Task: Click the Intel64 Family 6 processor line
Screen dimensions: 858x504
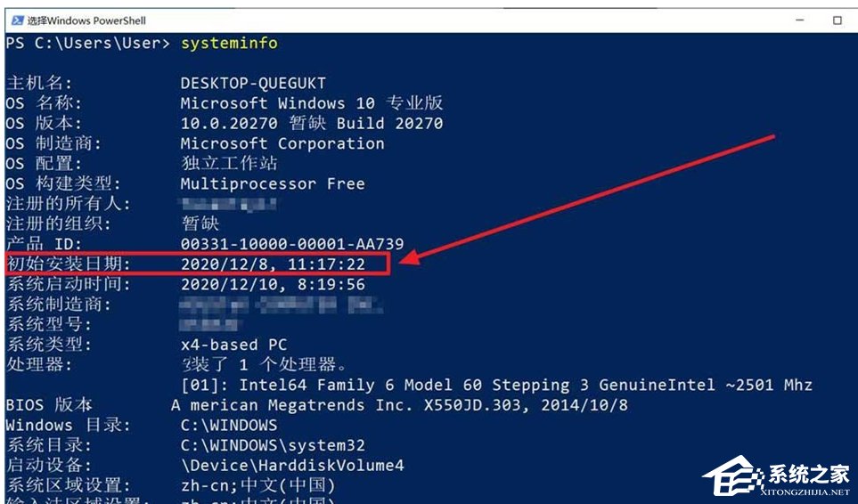Action: [x=496, y=385]
